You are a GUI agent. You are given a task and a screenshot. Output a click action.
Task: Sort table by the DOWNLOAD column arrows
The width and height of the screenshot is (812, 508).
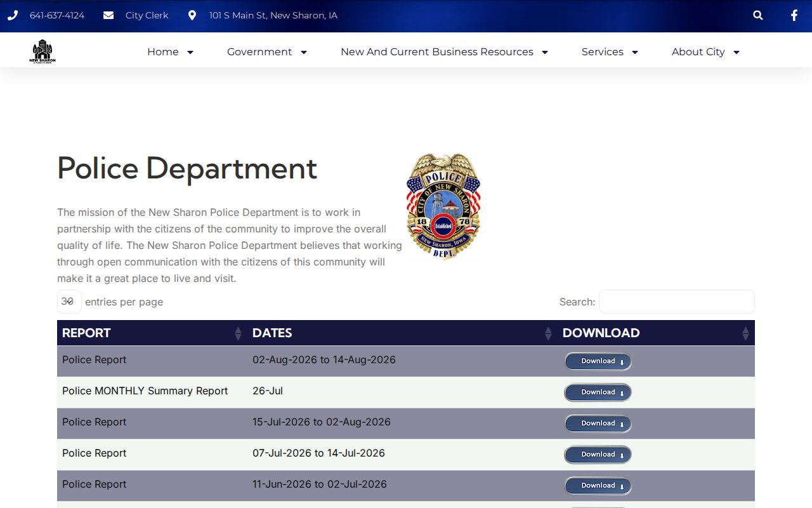745,333
